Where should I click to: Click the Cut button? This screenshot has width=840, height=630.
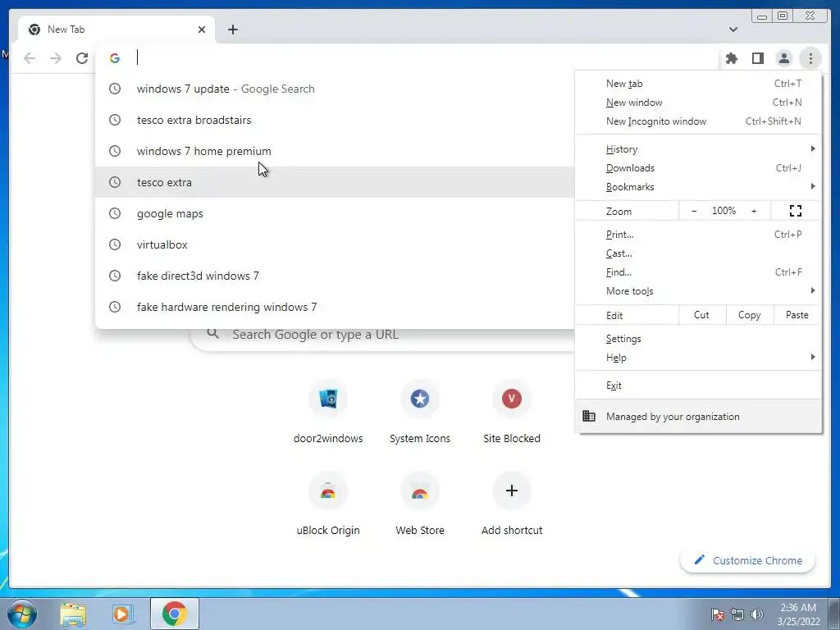702,315
